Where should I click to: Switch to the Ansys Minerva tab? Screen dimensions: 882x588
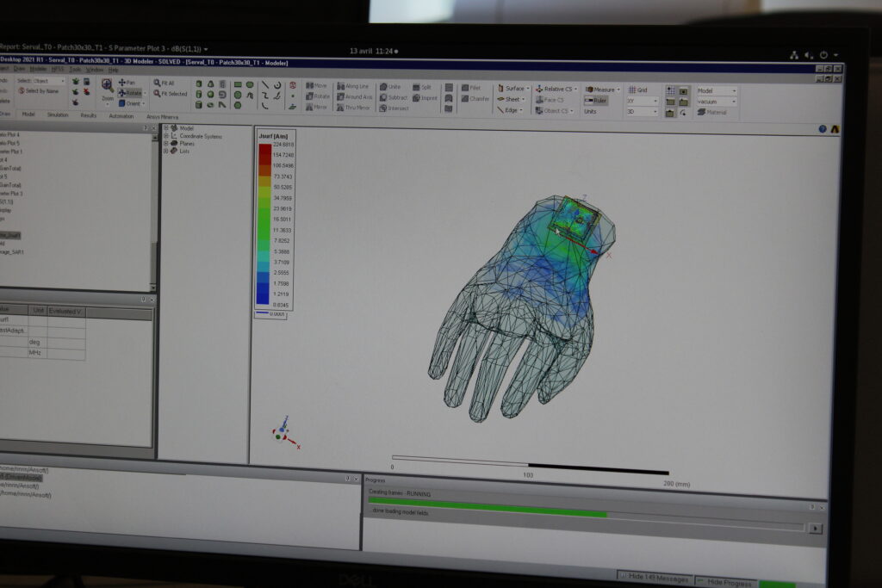162,117
